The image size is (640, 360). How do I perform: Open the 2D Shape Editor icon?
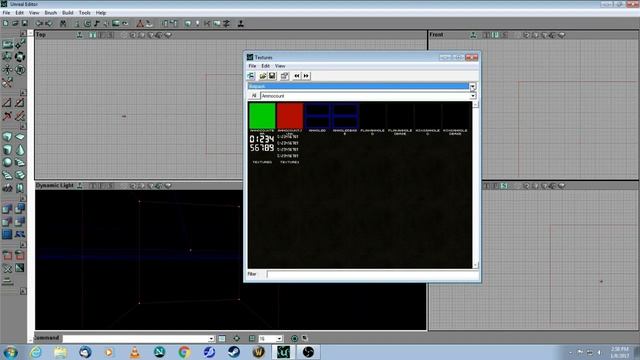[140, 24]
